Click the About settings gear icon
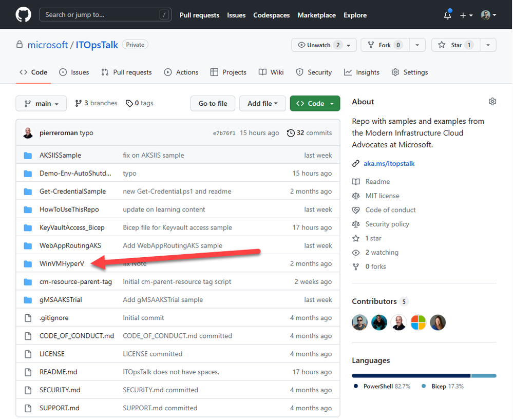This screenshot has width=513, height=420. (492, 101)
